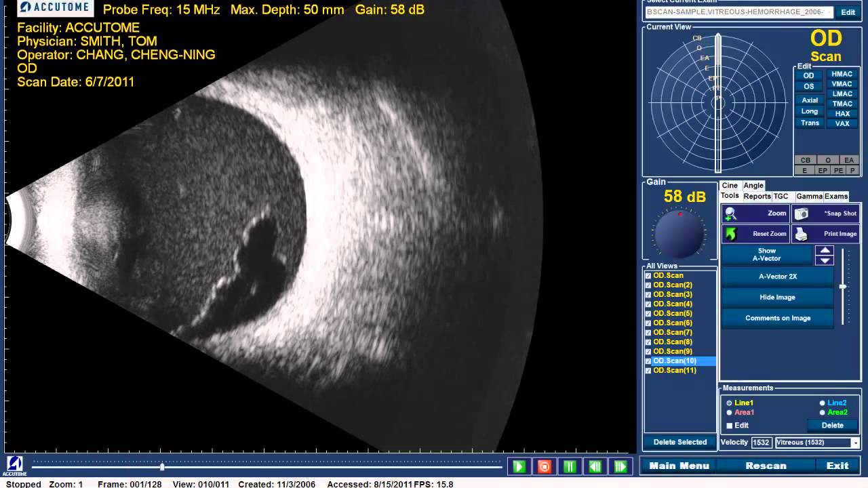This screenshot has height=488, width=868.
Task: Select the Area2 radio button
Action: point(823,413)
